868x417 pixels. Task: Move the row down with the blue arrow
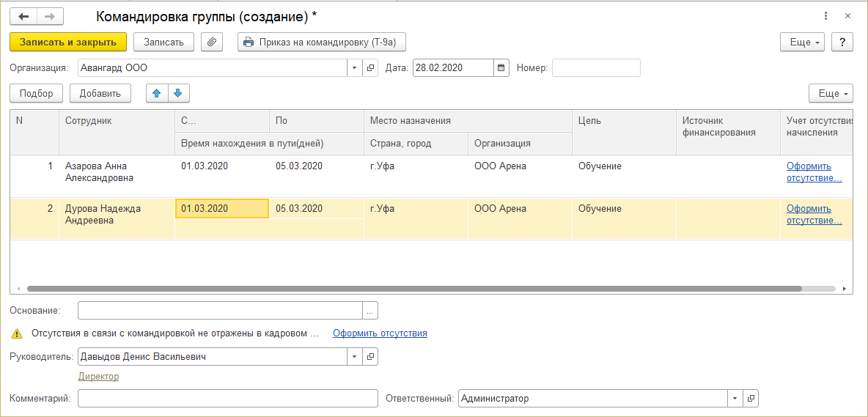coord(179,93)
